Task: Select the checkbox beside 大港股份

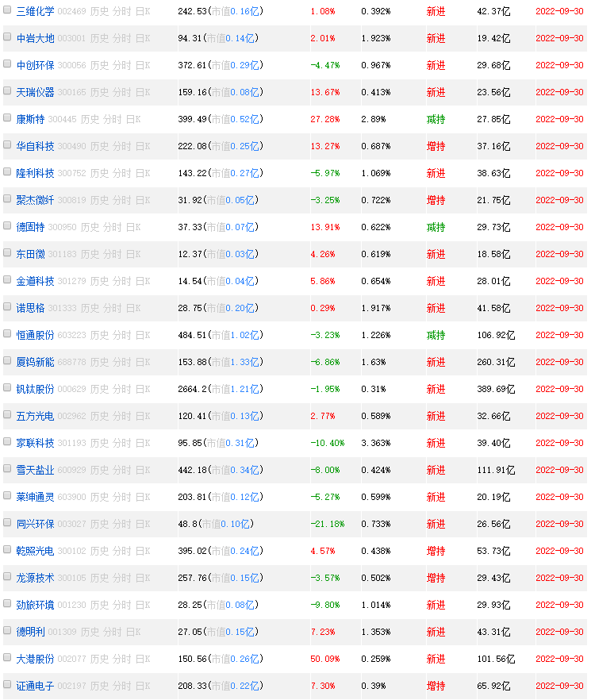Action: (x=7, y=656)
